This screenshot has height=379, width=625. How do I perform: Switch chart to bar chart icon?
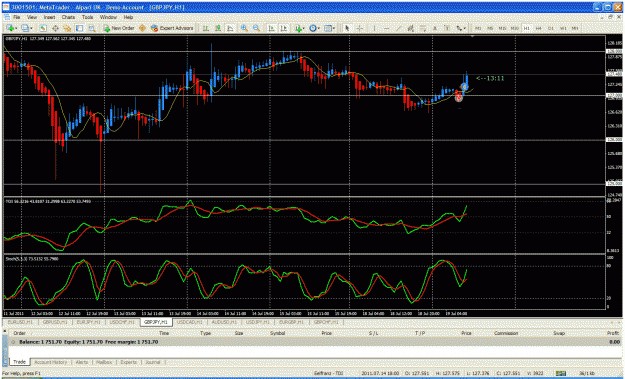(x=206, y=28)
